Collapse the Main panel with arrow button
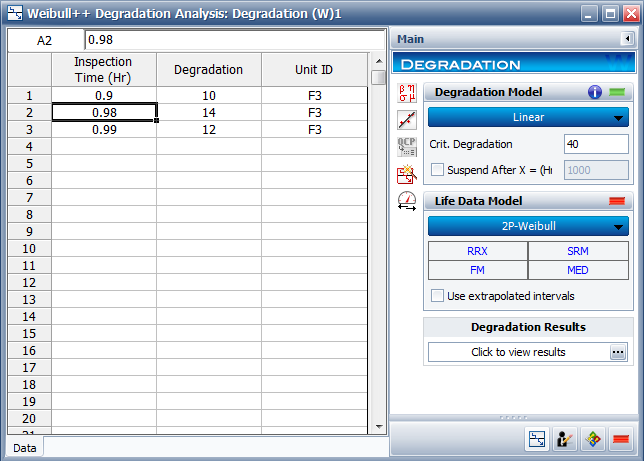Screen dimensions: 644x461 tap(627, 39)
